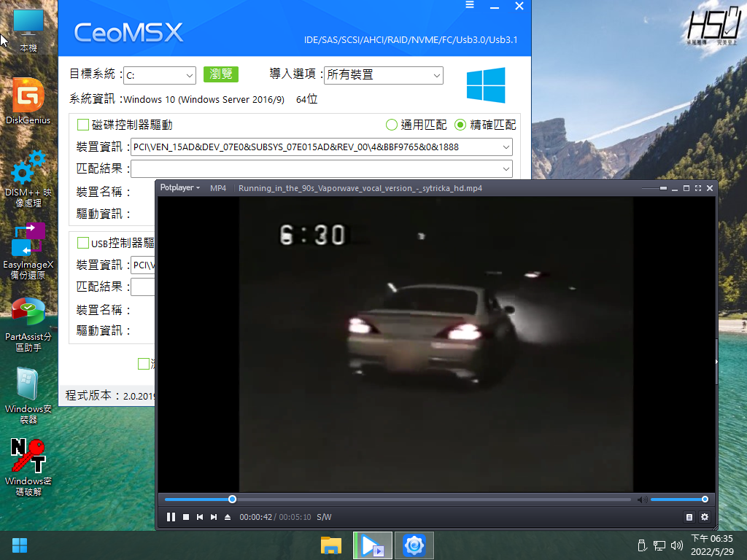Click the Running_in_the_90s filename title
The image size is (747, 560).
point(360,188)
